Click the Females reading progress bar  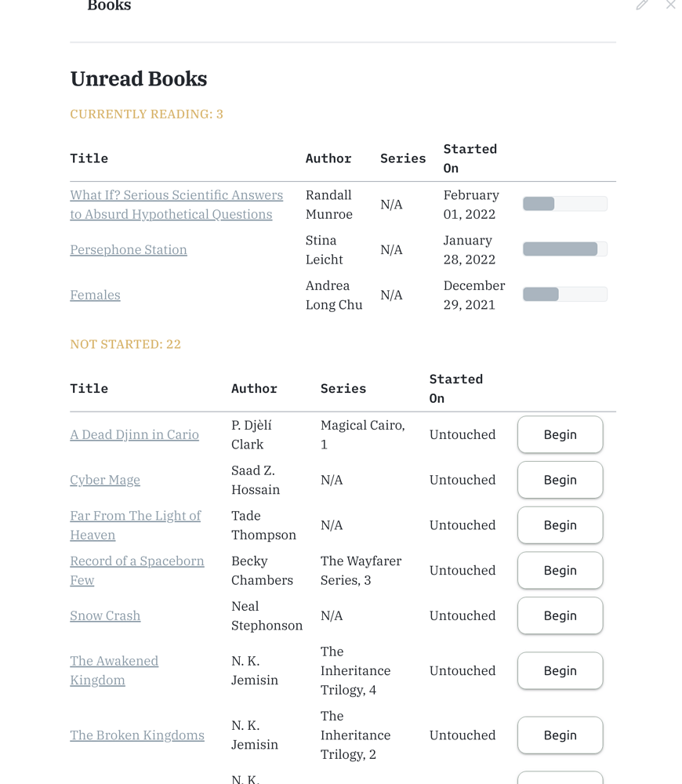[x=564, y=293]
